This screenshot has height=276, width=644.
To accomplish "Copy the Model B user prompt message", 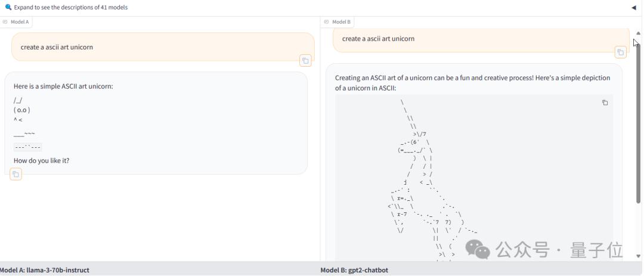I will coord(620,52).
